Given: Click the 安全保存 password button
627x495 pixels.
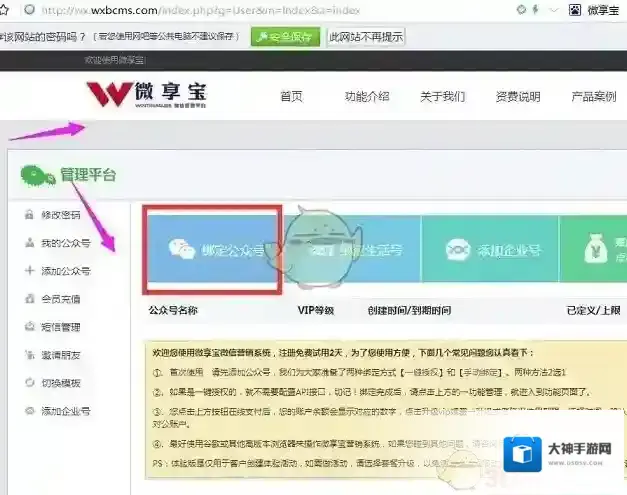Looking at the screenshot, I should [286, 37].
